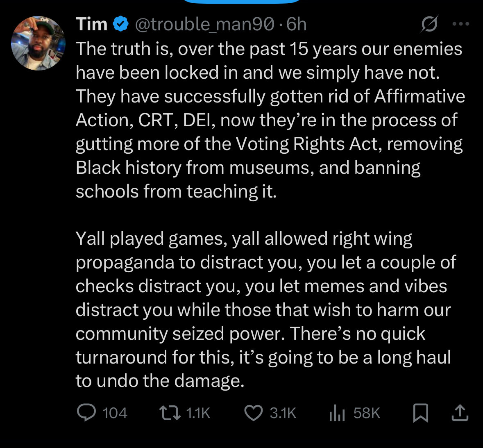Click the 6h timestamp
The width and height of the screenshot is (483, 448).
tap(296, 25)
